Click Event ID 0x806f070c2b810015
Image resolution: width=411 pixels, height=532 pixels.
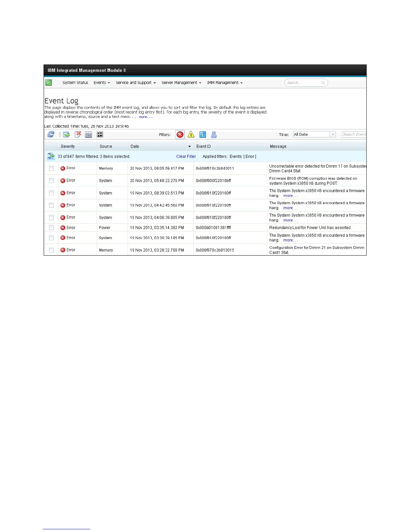tap(215, 250)
